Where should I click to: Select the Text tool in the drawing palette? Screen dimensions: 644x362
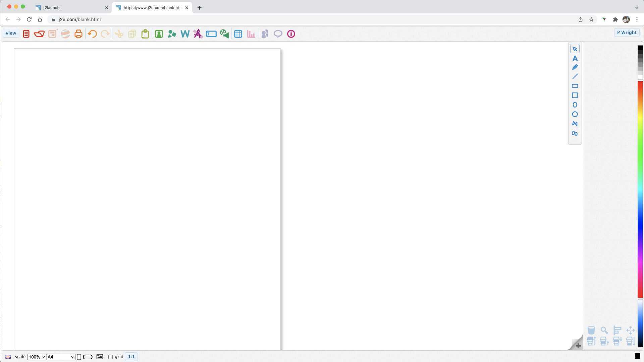click(x=575, y=58)
